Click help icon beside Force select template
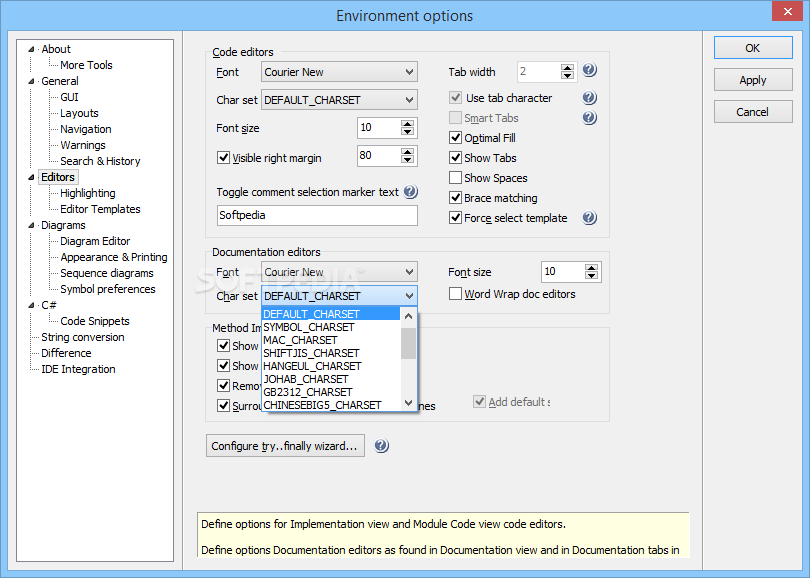This screenshot has width=810, height=578. pyautogui.click(x=590, y=218)
